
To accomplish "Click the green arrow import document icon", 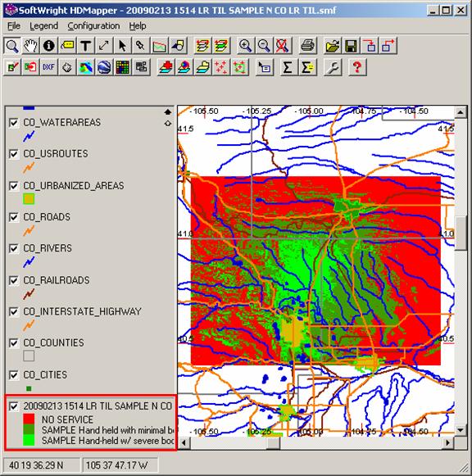I will pos(30,67).
